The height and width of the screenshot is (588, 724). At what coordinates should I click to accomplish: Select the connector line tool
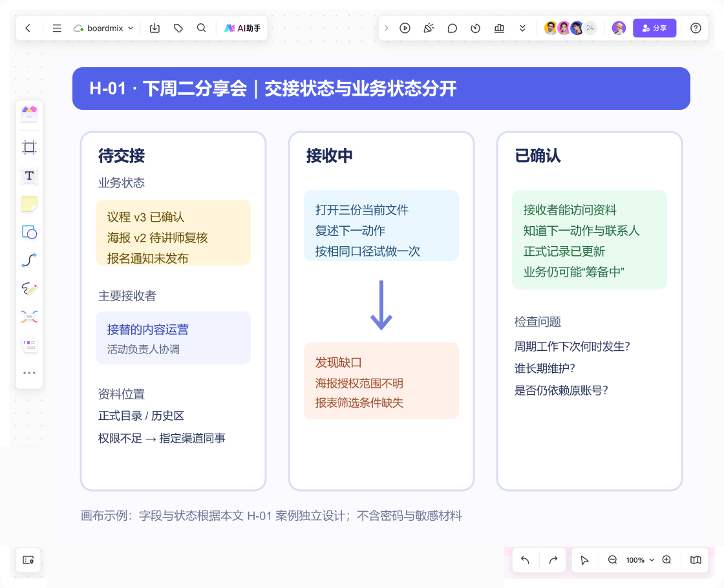pos(29,260)
